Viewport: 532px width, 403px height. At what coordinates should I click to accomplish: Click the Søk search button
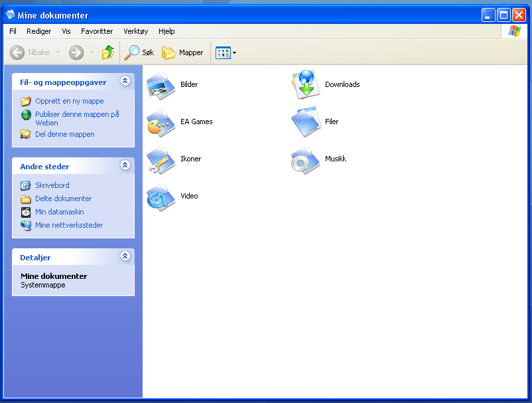click(140, 52)
